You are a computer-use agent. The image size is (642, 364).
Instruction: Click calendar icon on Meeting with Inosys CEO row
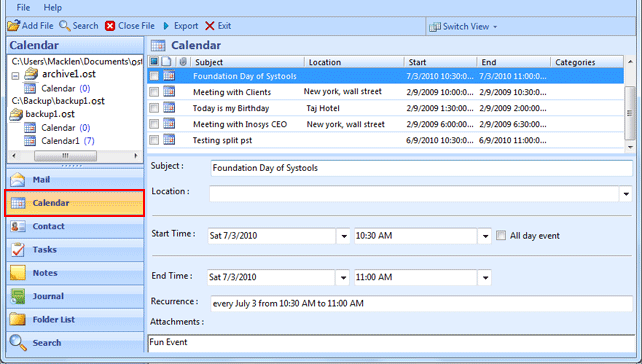coord(169,124)
